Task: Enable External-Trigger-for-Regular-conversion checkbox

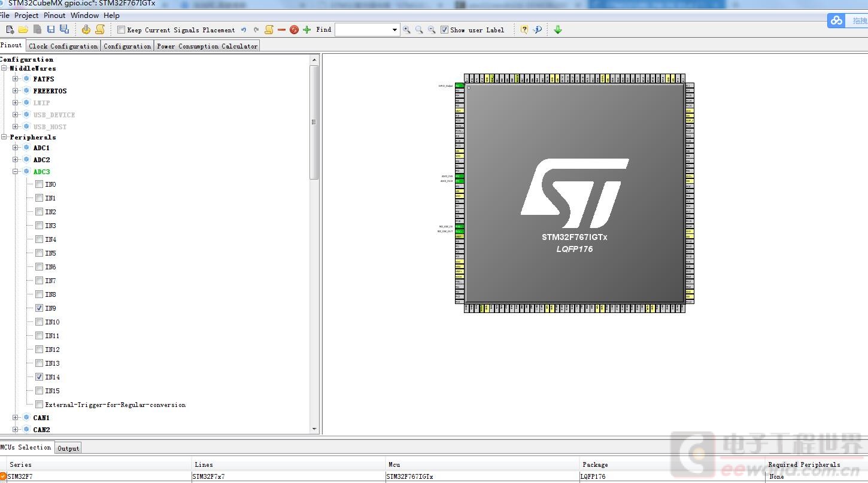Action: point(39,404)
